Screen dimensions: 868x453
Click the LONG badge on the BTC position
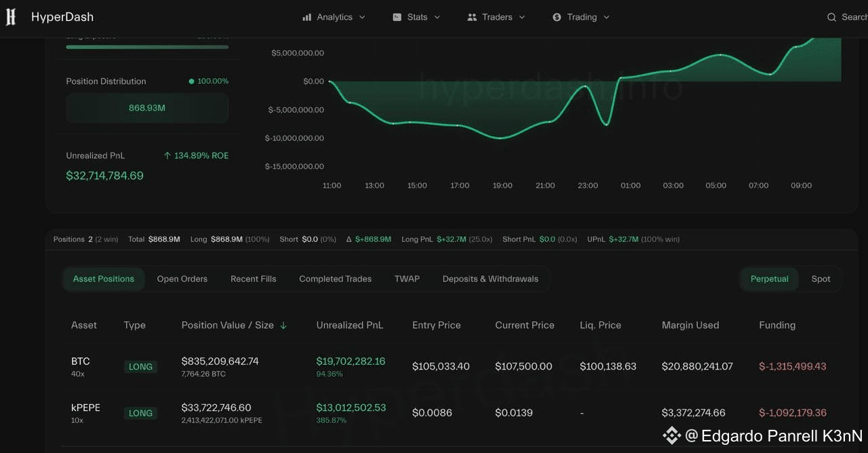click(140, 366)
